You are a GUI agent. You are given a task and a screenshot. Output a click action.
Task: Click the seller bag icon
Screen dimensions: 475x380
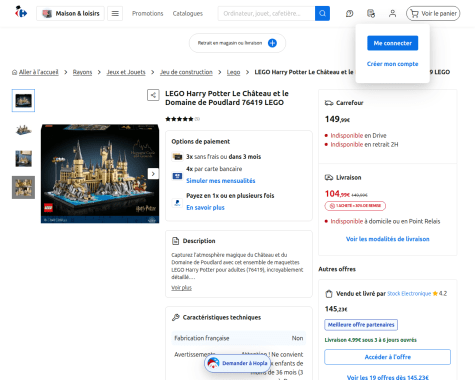click(x=329, y=294)
